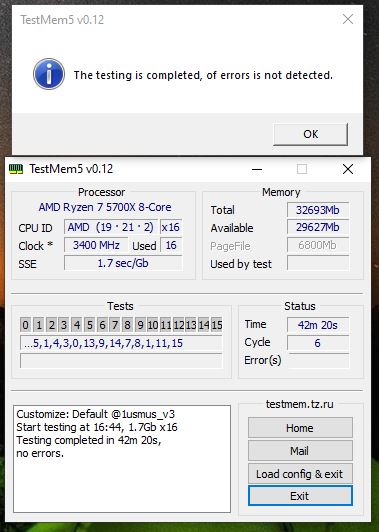Click log line Customize: Default @1usmus_v3
This screenshot has height=532, width=379.
click(x=96, y=414)
